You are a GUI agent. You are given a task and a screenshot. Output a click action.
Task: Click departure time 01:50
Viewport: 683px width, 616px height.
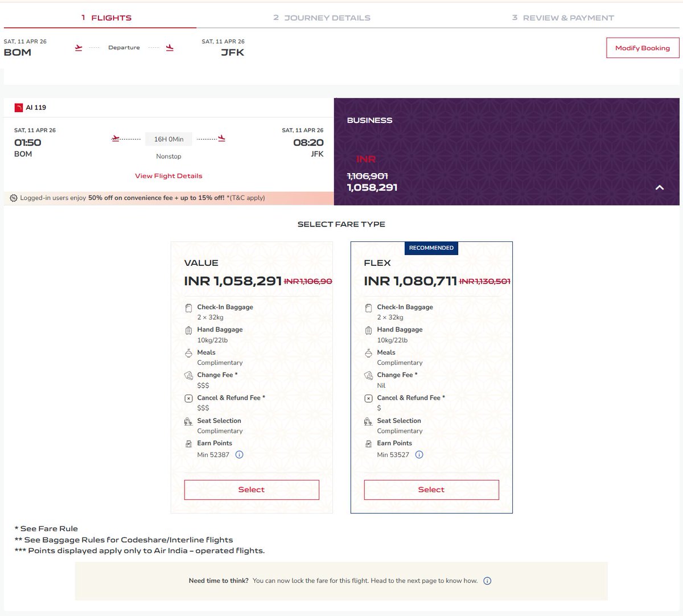(28, 142)
